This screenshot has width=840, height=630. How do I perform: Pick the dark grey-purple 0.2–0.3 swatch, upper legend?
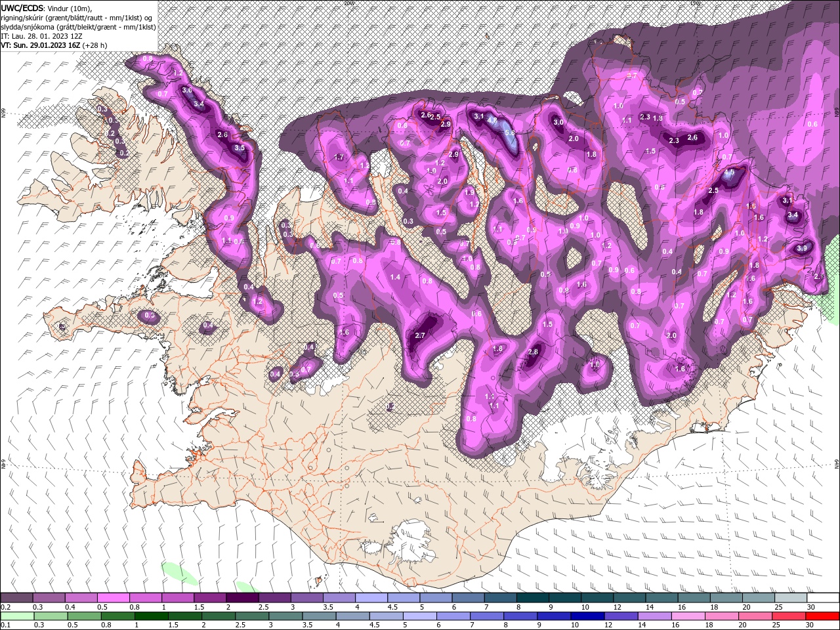pyautogui.click(x=16, y=598)
